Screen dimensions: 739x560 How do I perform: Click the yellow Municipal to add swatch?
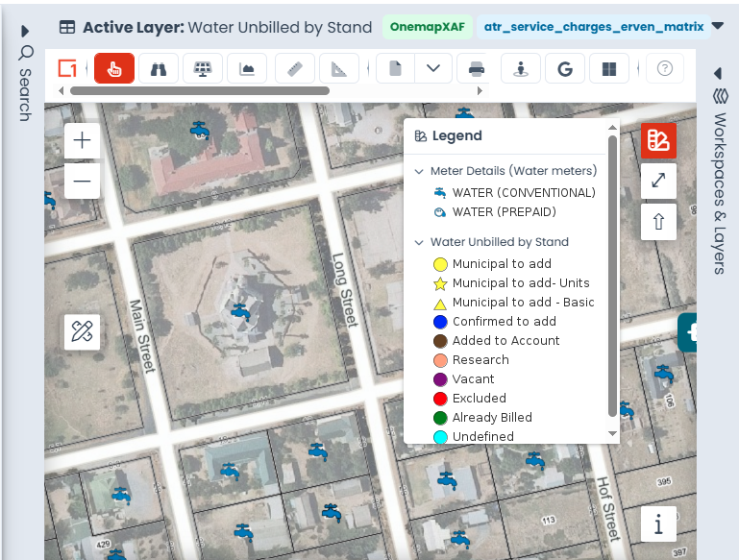pyautogui.click(x=440, y=264)
